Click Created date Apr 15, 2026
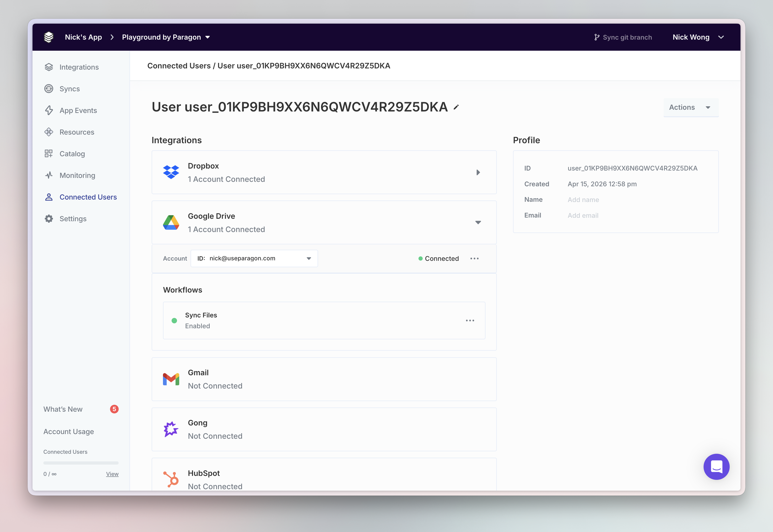The width and height of the screenshot is (773, 532). (x=602, y=184)
